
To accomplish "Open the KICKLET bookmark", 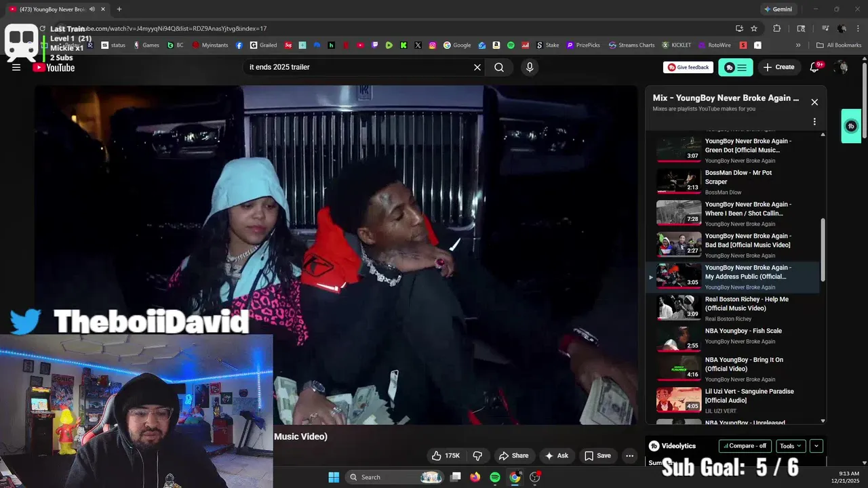I will tap(676, 45).
